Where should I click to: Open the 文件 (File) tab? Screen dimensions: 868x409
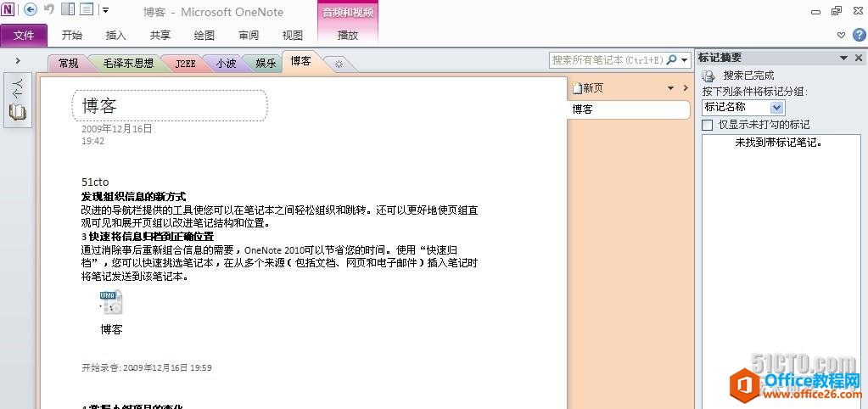point(24,36)
